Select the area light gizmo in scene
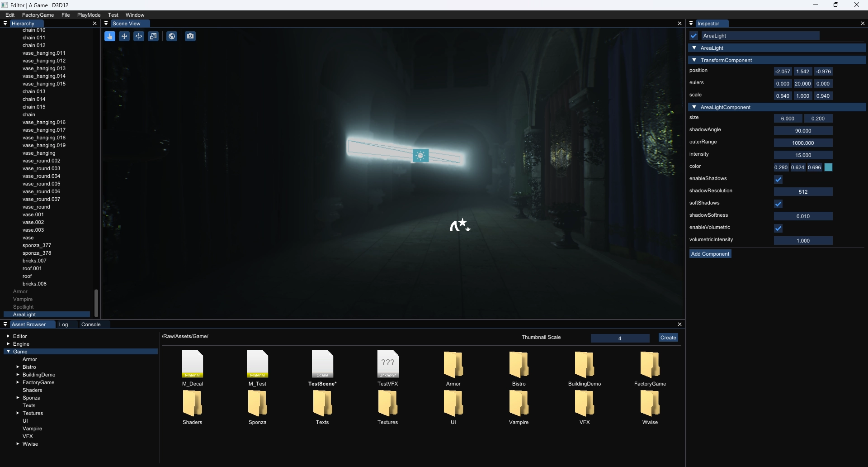The width and height of the screenshot is (868, 467). (x=420, y=156)
